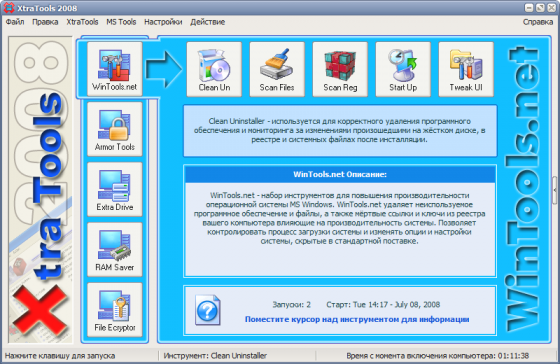The image size is (560, 364).
Task: Click the 'Запуски: 2' counter text
Action: click(291, 305)
